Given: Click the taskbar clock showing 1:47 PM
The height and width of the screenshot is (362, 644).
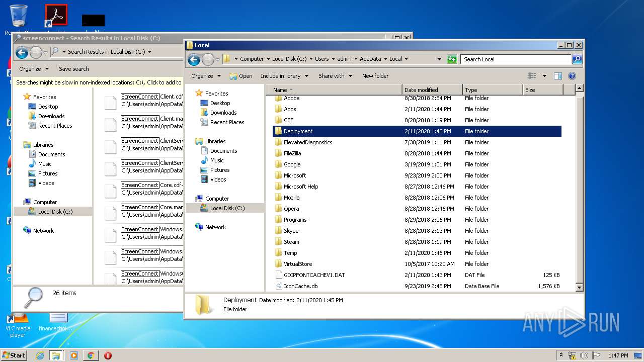Looking at the screenshot, I should (x=618, y=355).
